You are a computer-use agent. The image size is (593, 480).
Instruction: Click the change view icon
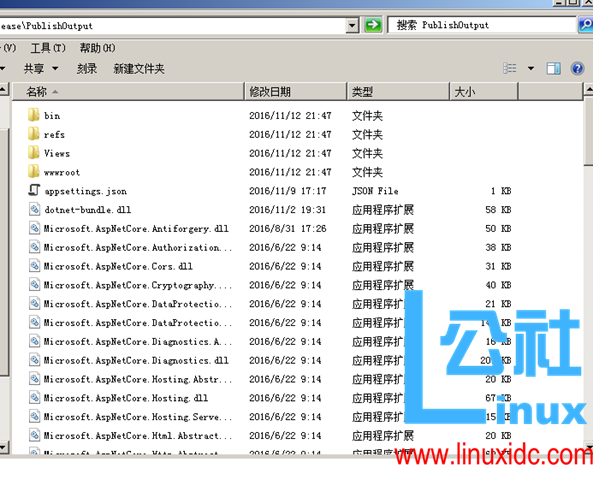click(x=509, y=68)
